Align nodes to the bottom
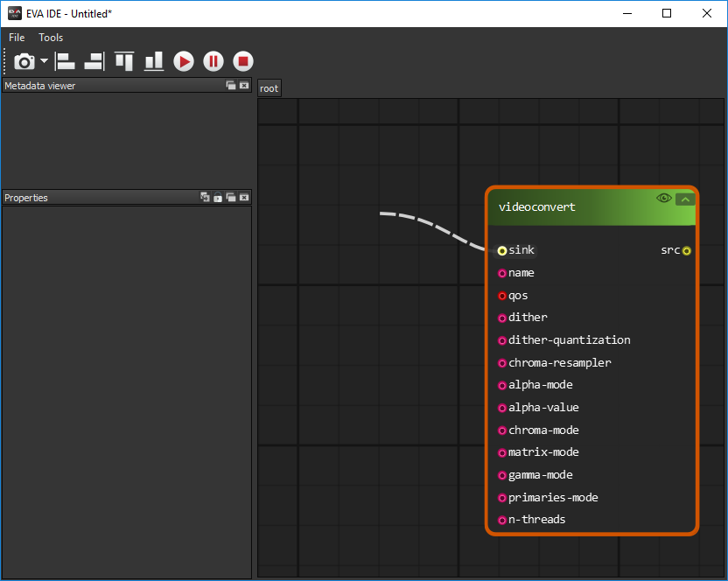 pos(154,61)
